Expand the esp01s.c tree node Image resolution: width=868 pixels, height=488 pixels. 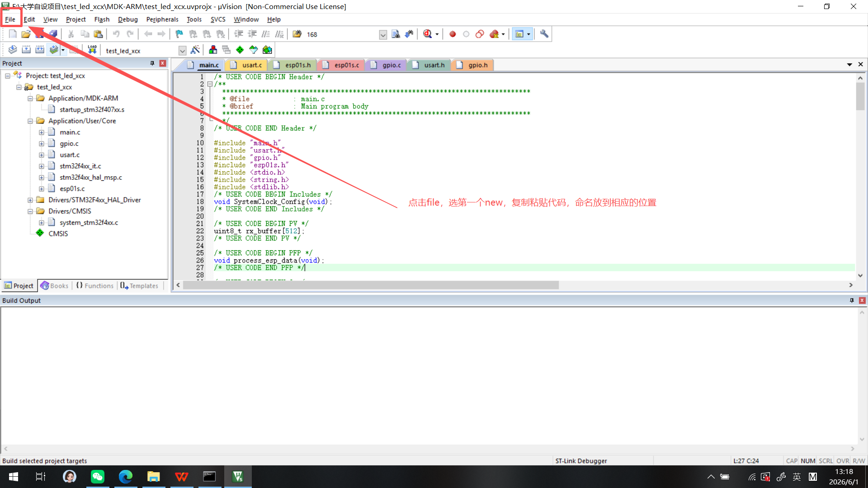click(42, 188)
